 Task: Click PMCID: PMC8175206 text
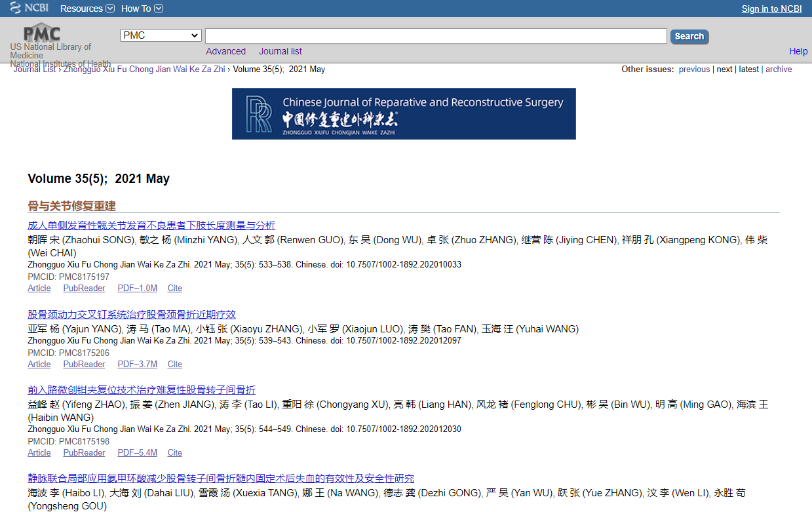(x=68, y=353)
